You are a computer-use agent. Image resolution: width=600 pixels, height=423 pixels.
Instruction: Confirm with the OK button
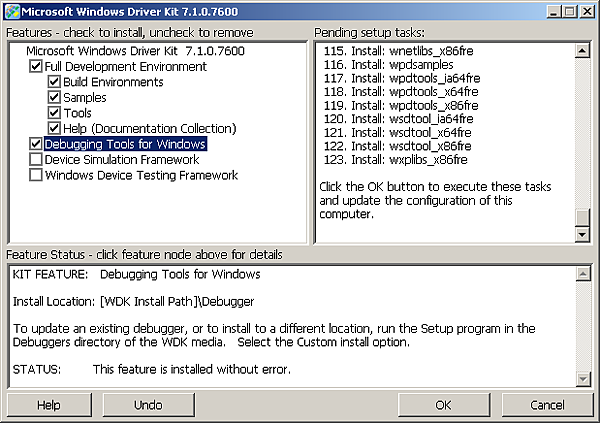click(443, 405)
